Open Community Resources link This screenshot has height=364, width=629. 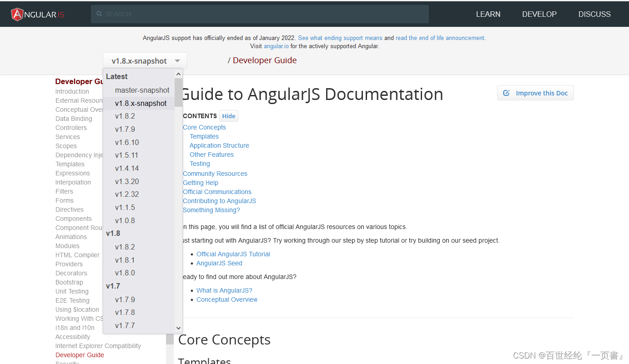tap(215, 174)
